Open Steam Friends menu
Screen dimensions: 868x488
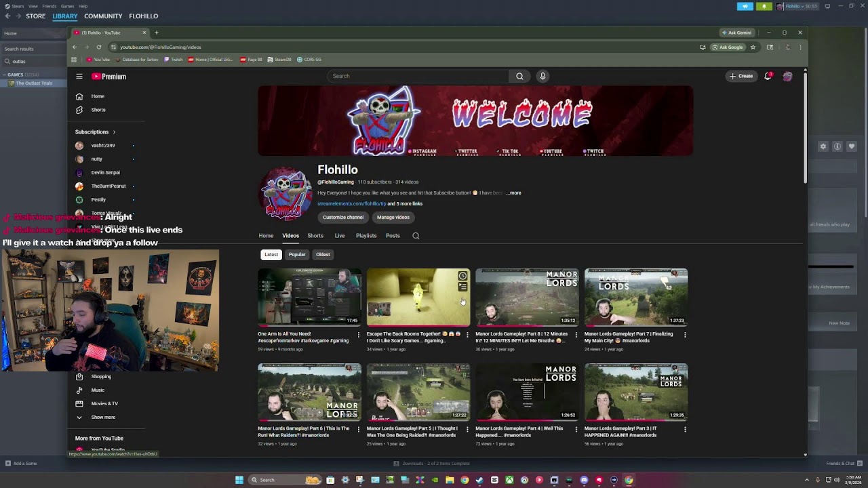point(49,6)
